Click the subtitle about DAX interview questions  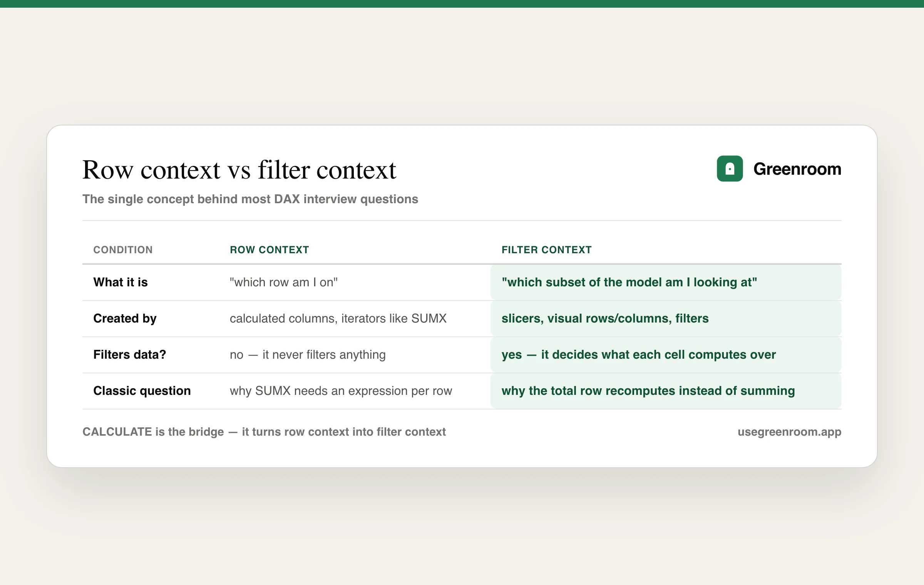250,199
